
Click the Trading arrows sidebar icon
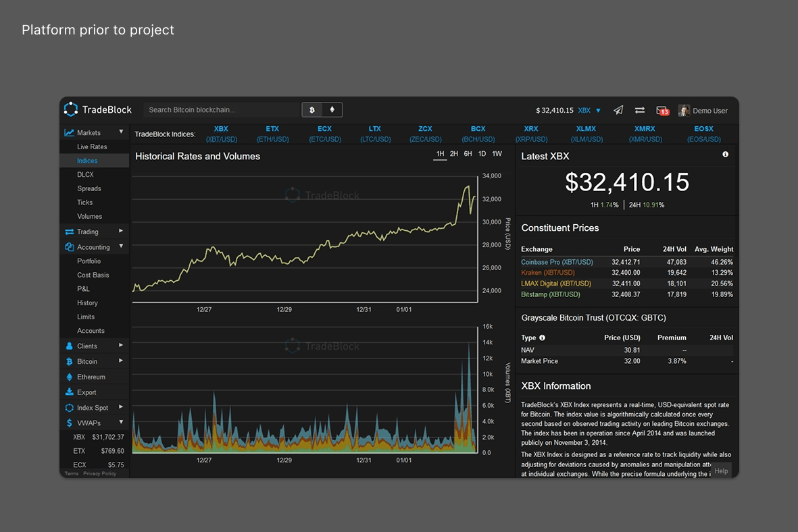click(69, 232)
